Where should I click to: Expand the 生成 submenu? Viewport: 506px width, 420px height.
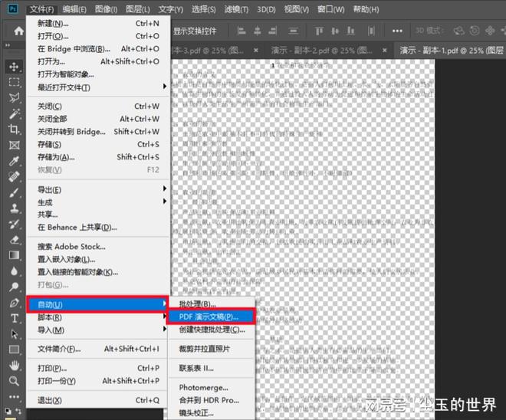(x=98, y=202)
